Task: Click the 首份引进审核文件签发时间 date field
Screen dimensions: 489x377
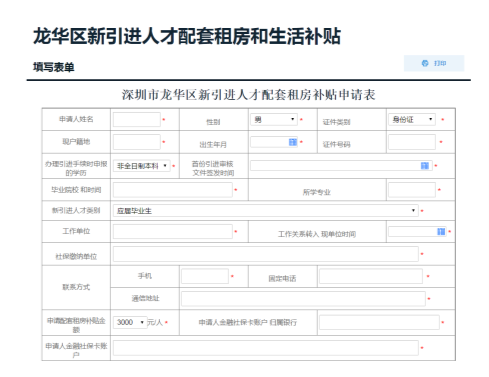Action: pyautogui.click(x=341, y=166)
